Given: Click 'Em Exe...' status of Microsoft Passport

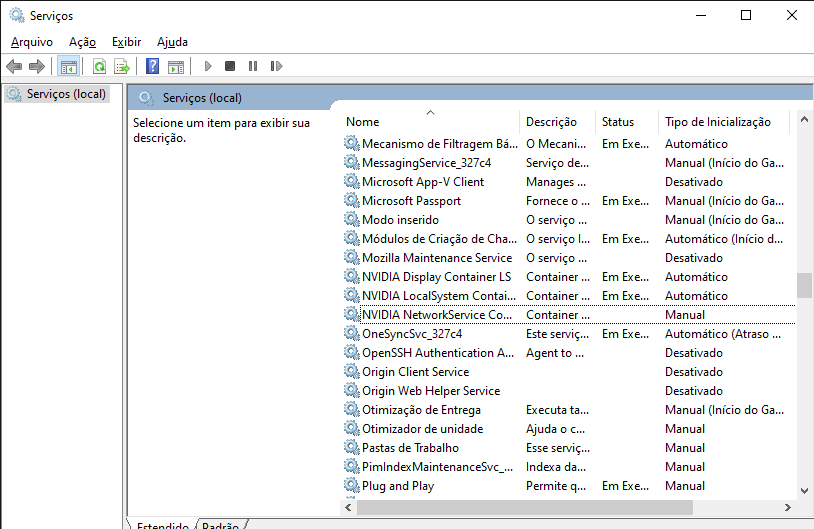Looking at the screenshot, I should pyautogui.click(x=625, y=201).
